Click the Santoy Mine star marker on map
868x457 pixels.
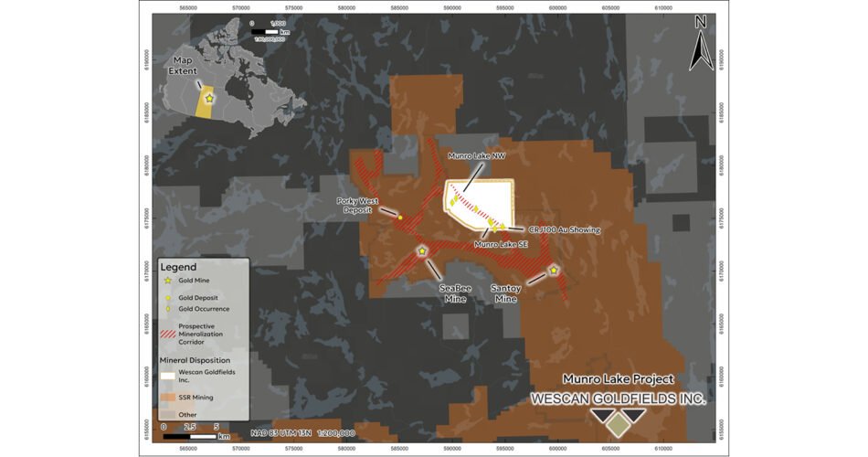[x=554, y=270]
